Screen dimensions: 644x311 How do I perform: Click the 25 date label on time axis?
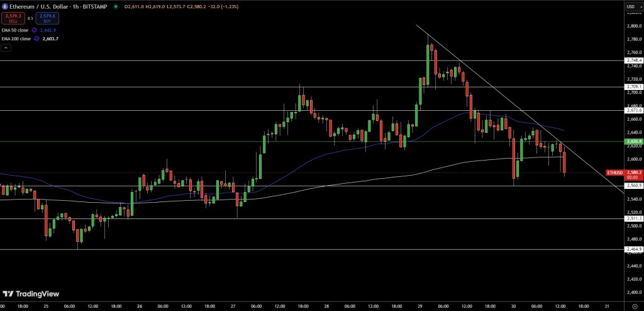pyautogui.click(x=46, y=306)
